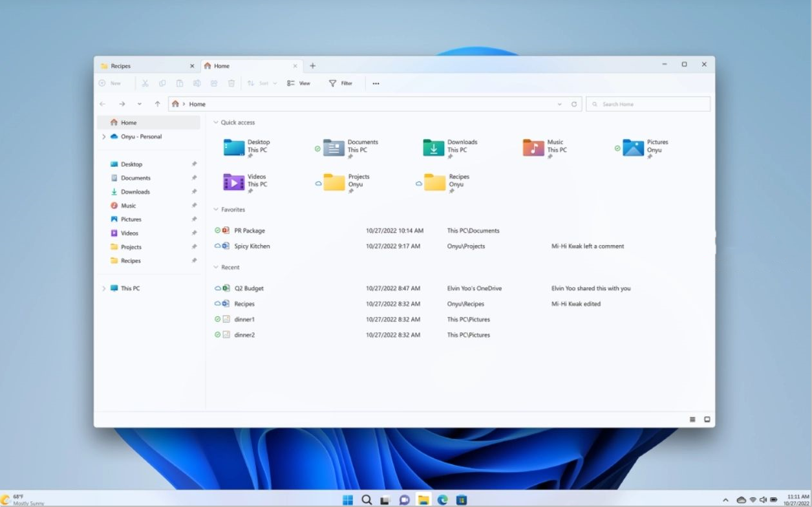Open the Downloads folder in Quick access
The image size is (812, 507).
tap(433, 148)
